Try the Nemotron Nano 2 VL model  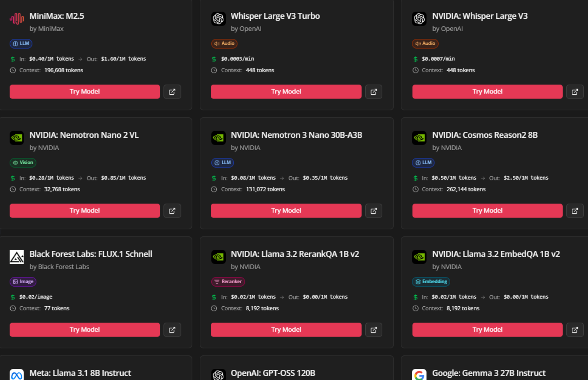tap(85, 211)
